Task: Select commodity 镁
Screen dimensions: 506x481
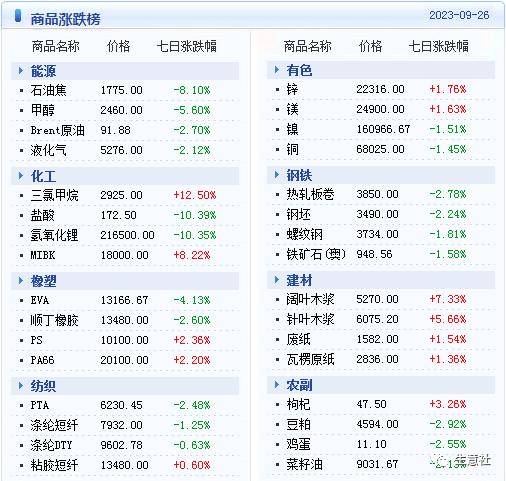Action: point(292,109)
